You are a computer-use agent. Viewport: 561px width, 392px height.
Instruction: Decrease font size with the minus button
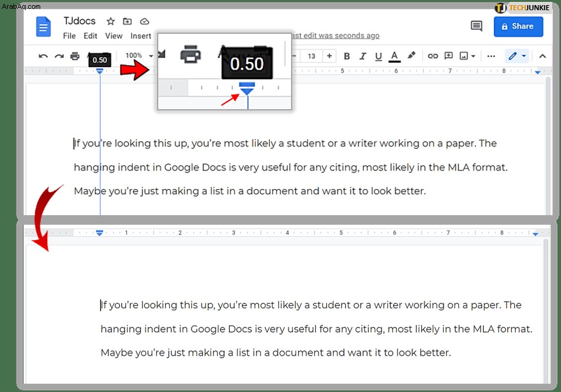point(294,56)
